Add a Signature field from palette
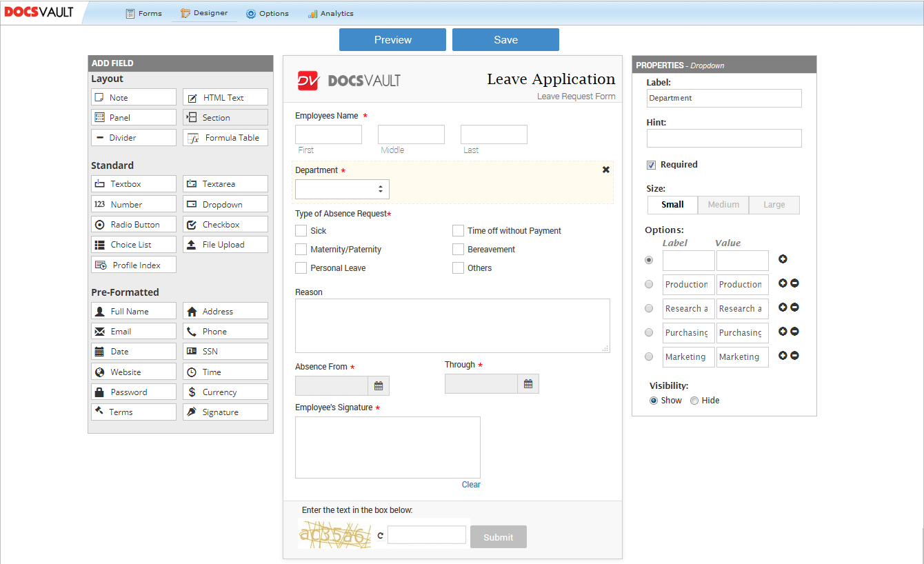924x564 pixels. pos(225,412)
